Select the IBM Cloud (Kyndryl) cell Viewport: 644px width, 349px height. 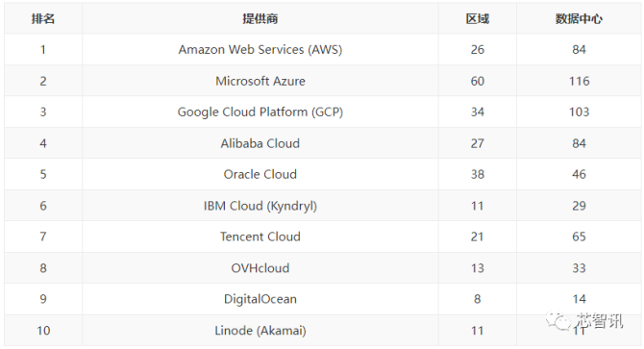click(x=260, y=206)
